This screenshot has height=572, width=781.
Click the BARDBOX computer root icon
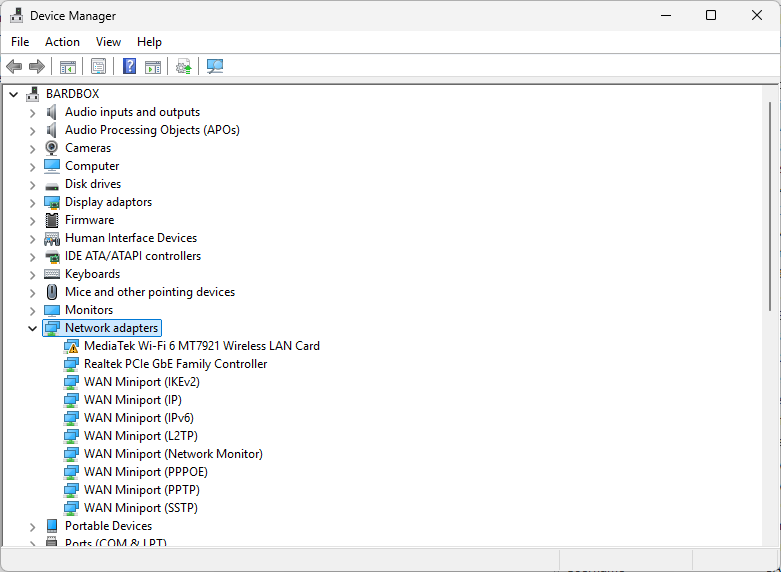(x=33, y=94)
